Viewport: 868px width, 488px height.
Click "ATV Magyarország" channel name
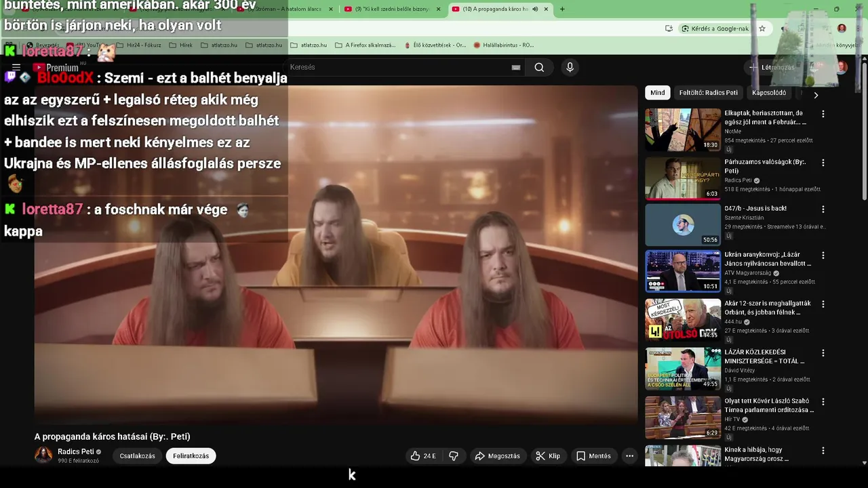tap(749, 273)
